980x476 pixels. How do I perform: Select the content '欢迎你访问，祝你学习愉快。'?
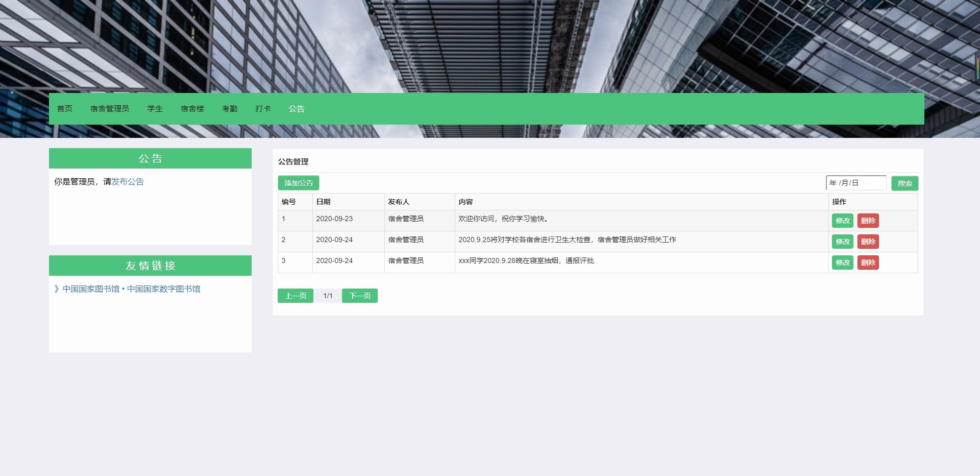[x=504, y=219]
